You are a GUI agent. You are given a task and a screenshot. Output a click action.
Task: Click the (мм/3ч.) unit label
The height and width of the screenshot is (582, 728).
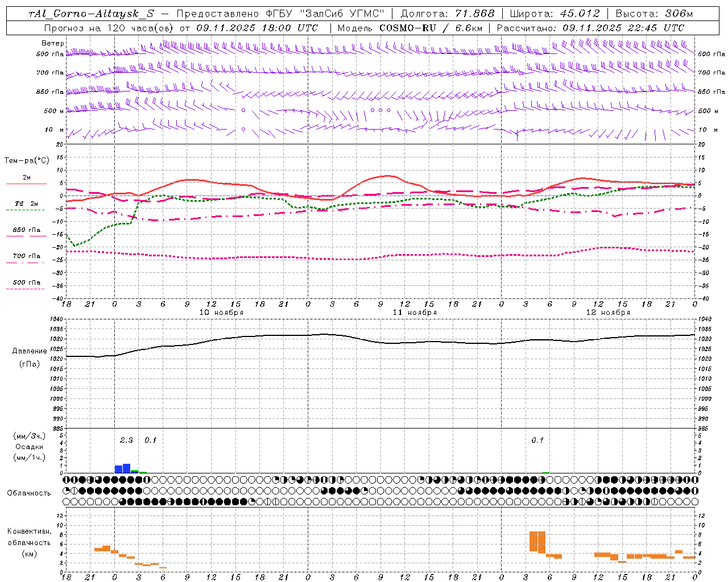tap(30, 436)
